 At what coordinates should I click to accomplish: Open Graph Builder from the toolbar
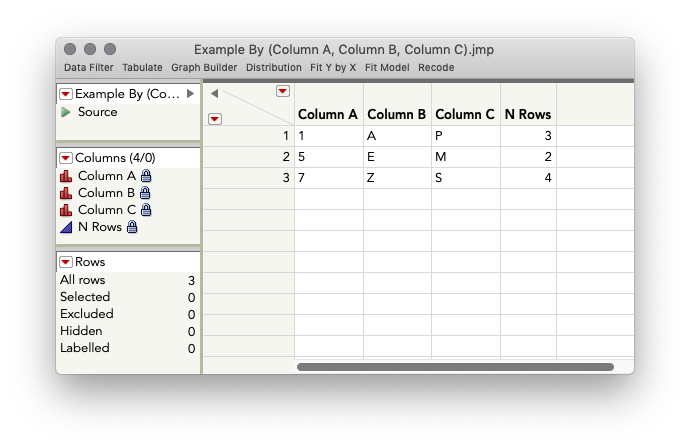pyautogui.click(x=204, y=68)
